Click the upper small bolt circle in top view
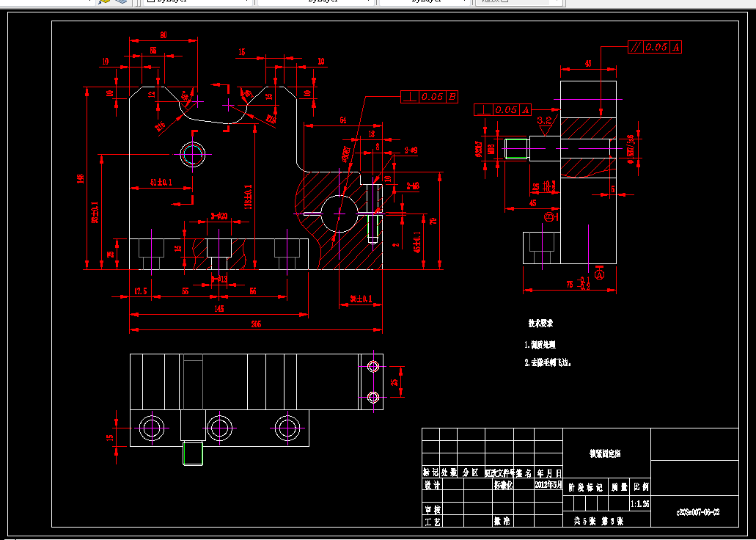Screen dimensions: 756x540 pyautogui.click(x=373, y=366)
